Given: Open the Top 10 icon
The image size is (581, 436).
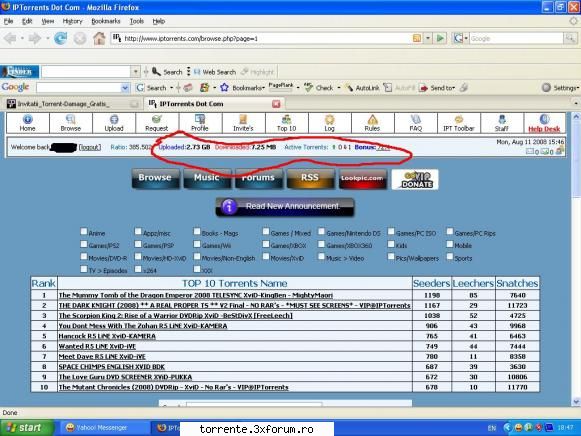Looking at the screenshot, I should coord(286,119).
